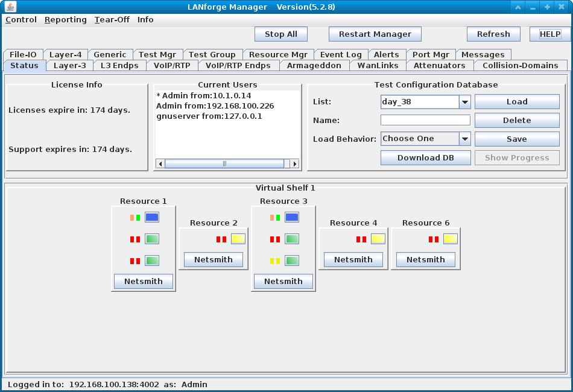Open Netsmith for Resource 4
The width and height of the screenshot is (573, 392).
[x=353, y=260]
